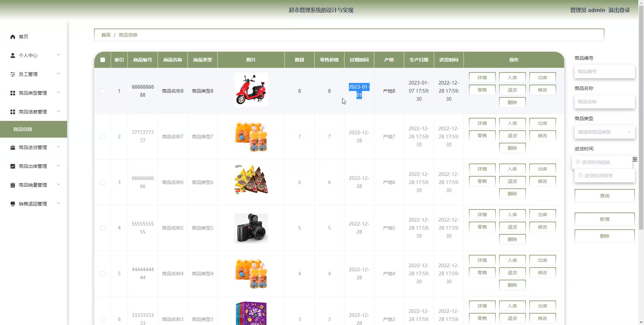Check the row checkbox for 商品名称3
This screenshot has width=644, height=325.
103,319
